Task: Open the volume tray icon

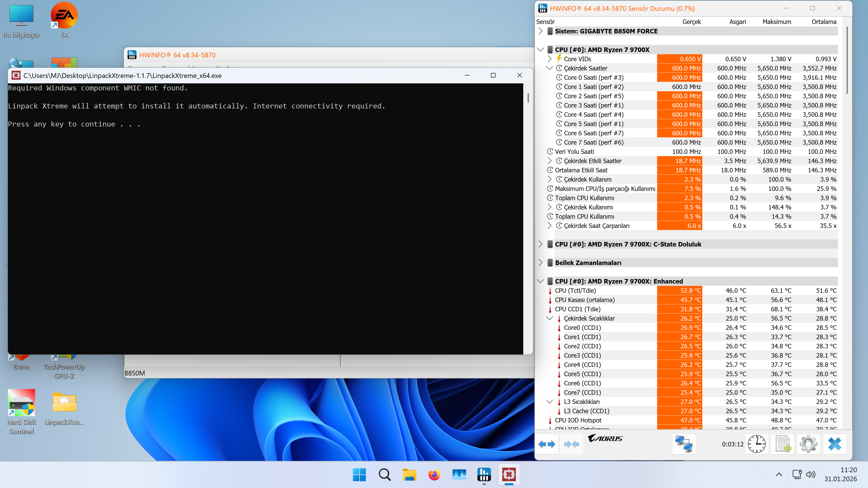Action: point(810,474)
